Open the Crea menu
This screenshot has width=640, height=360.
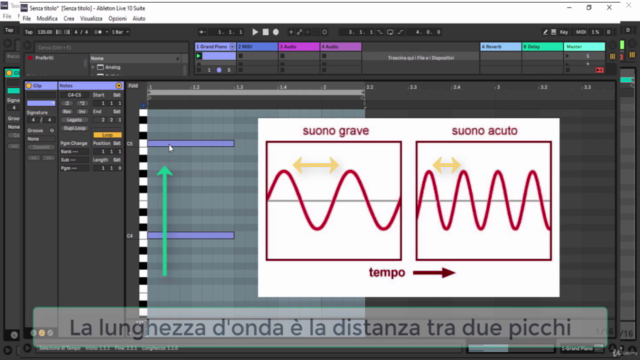(x=69, y=18)
